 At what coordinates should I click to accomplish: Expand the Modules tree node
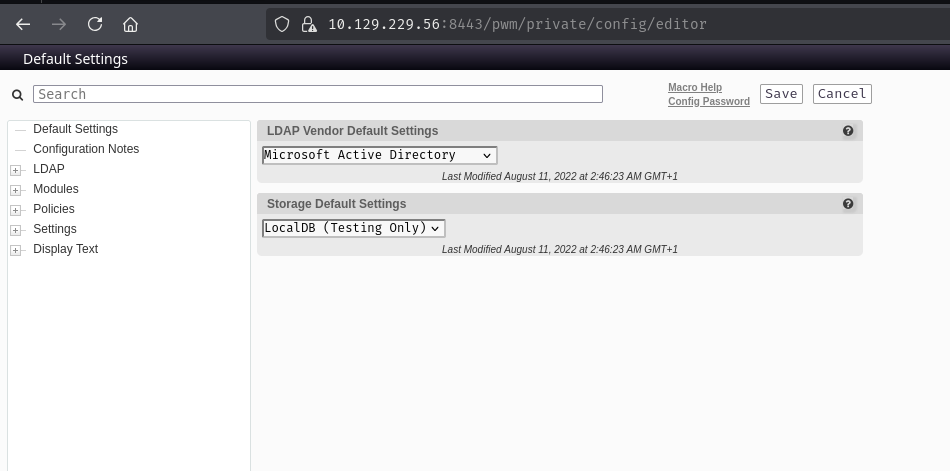[x=15, y=190]
